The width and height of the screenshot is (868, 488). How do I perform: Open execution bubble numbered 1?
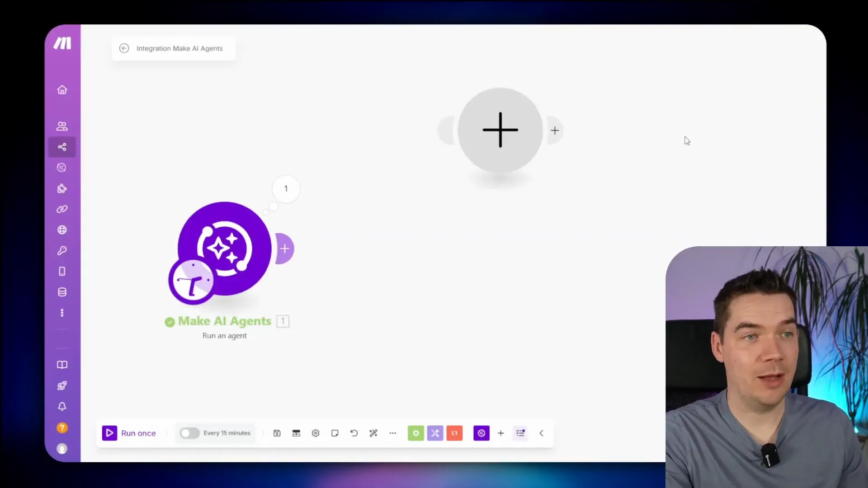pyautogui.click(x=286, y=189)
